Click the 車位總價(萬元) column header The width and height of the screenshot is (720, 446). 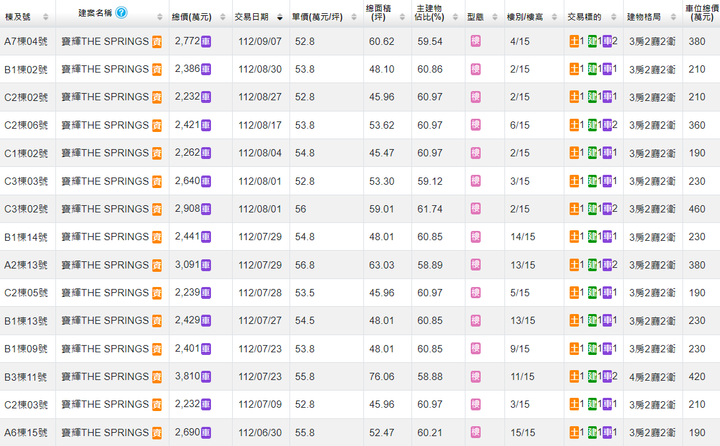(702, 12)
